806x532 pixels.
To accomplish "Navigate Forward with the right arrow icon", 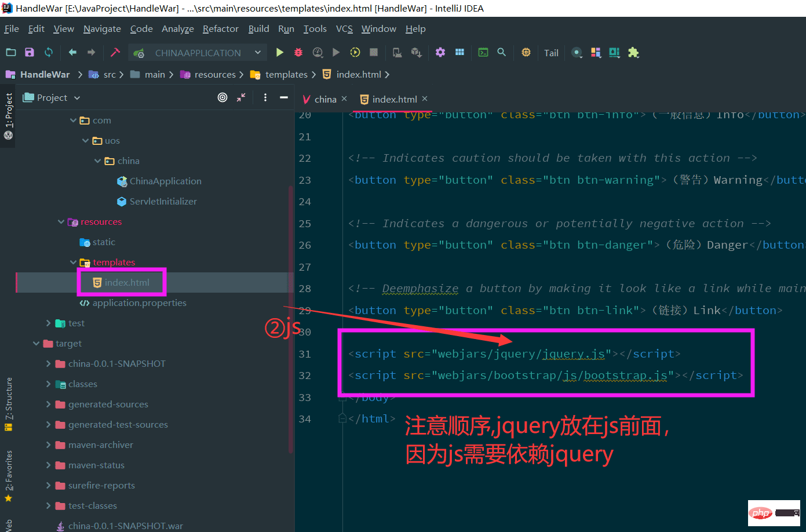I will tap(91, 52).
